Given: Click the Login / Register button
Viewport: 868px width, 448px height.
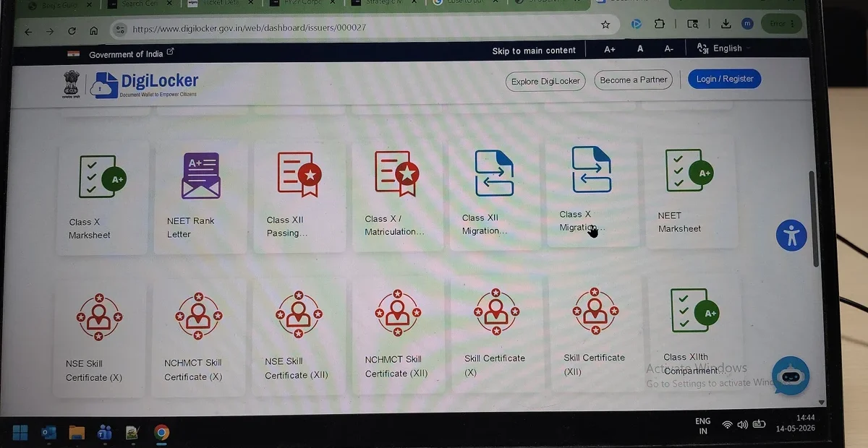Looking at the screenshot, I should 724,79.
